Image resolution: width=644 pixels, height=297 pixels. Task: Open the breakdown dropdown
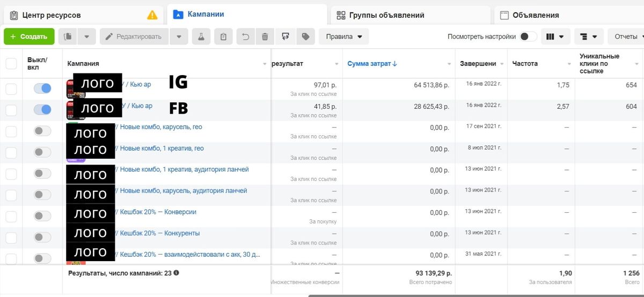589,36
